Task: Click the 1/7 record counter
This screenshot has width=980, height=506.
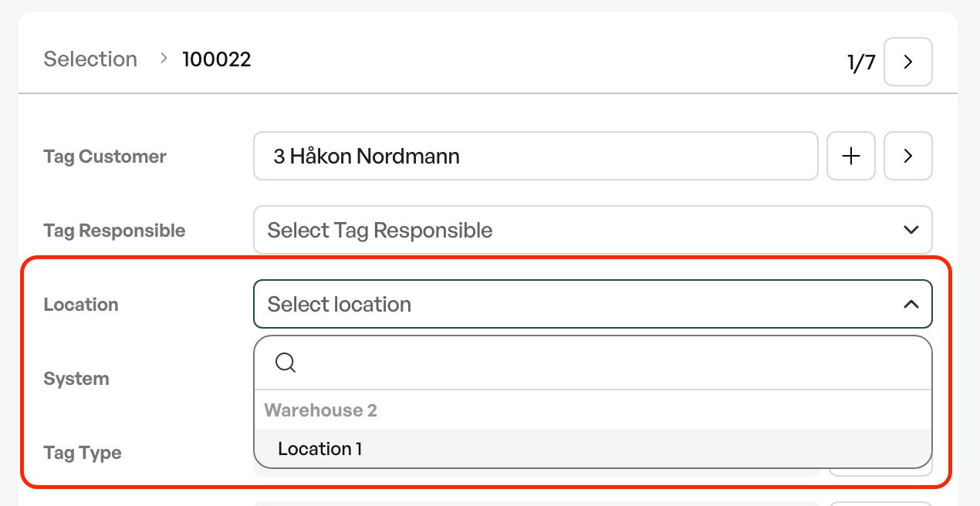Action: point(861,62)
